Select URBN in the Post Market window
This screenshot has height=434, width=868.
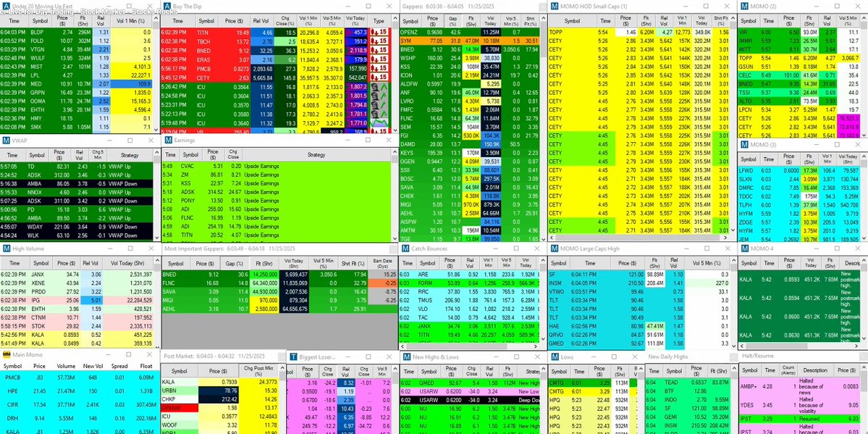pyautogui.click(x=170, y=391)
